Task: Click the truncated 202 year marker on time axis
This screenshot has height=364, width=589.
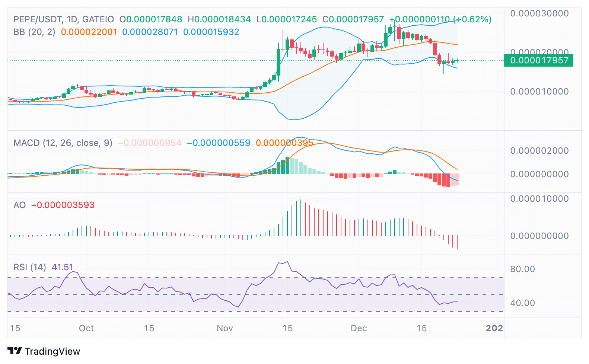Action: click(x=494, y=328)
